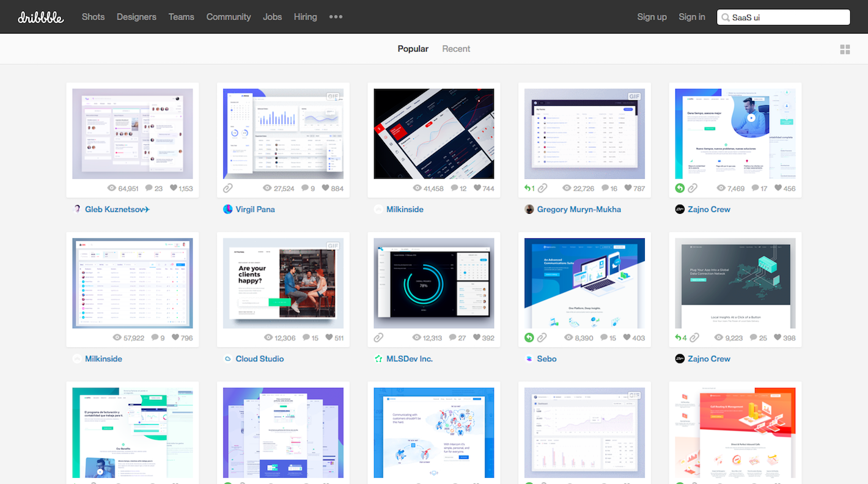Click Zajno Crew's avatar next to the Spanish landing shot
Screen dimensions: 868x484
(x=680, y=209)
